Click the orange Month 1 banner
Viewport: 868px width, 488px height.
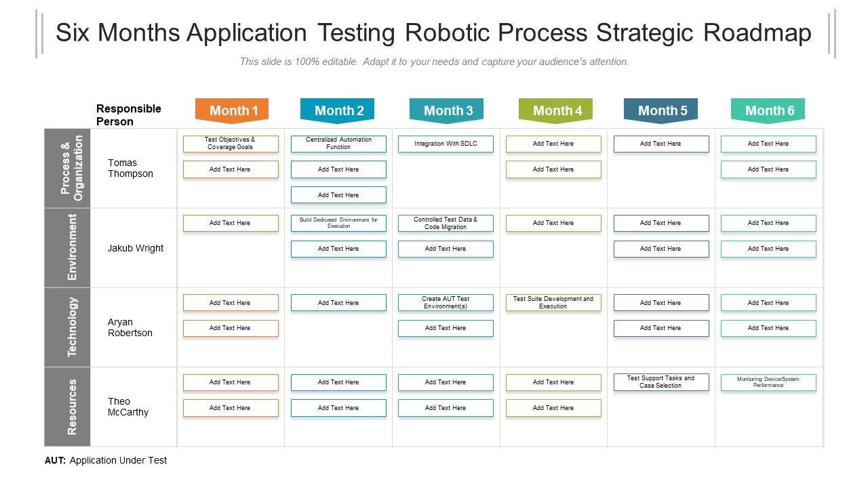tap(231, 110)
